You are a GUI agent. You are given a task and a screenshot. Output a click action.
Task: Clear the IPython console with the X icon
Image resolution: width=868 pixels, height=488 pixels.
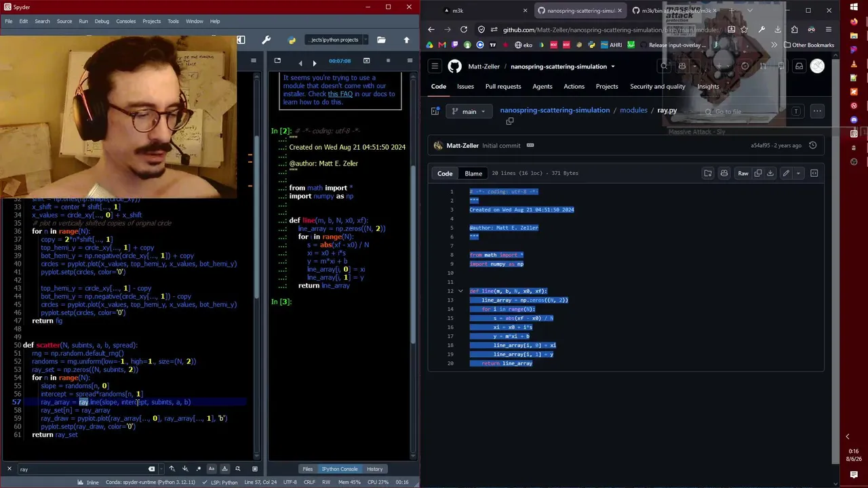coord(366,61)
